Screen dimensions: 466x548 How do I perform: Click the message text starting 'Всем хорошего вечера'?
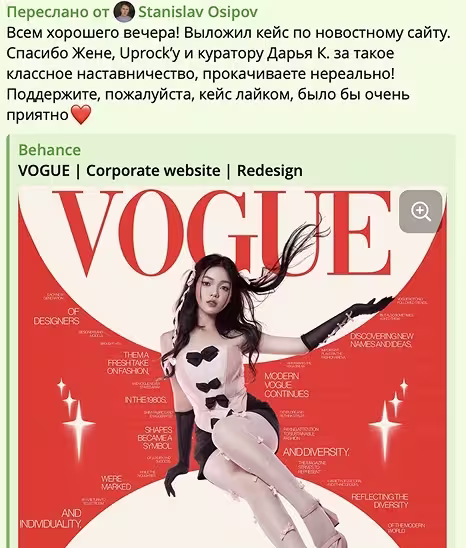(228, 74)
